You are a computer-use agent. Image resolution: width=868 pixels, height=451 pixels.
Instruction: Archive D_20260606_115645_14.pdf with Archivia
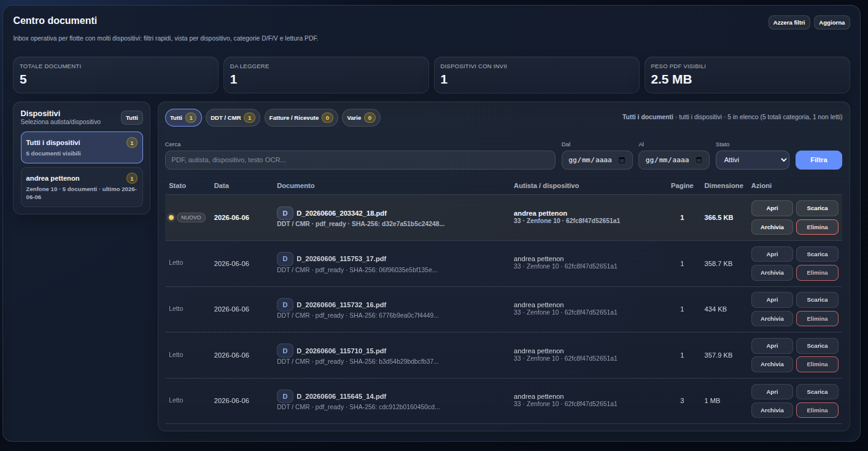pos(772,410)
